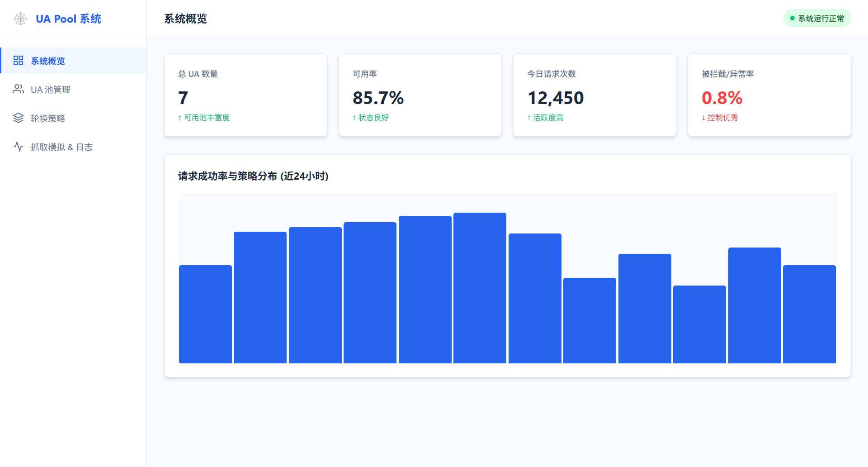Select the 今日请求次数 label
Viewport: 868px width, 467px height.
tap(552, 74)
